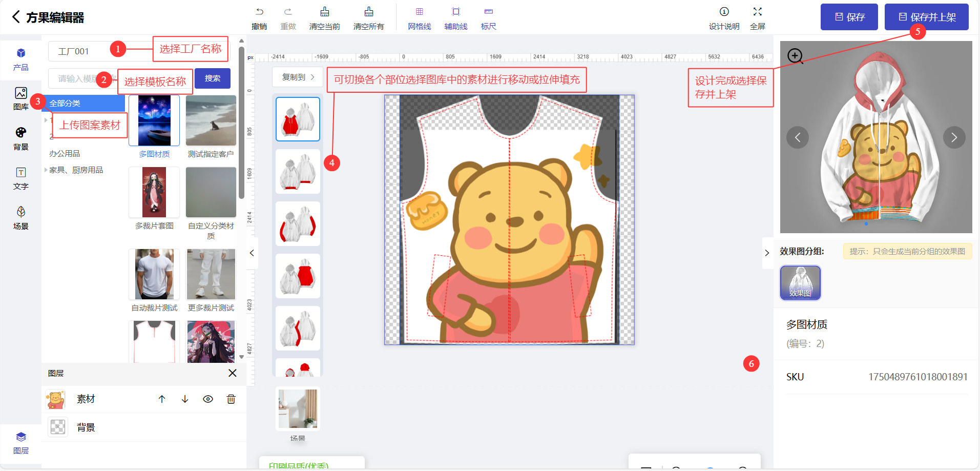This screenshot has height=471, width=980.
Task: Open the 场景 scene thumbnail
Action: pos(298,408)
